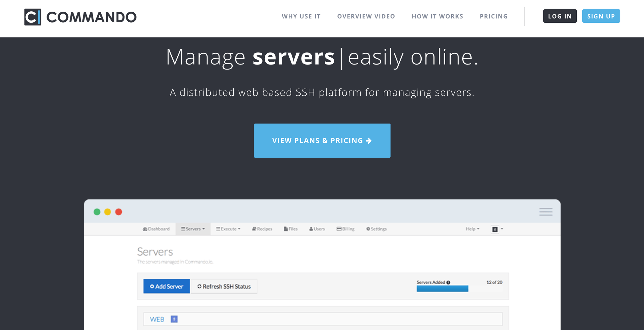Click the WEB group count badge
This screenshot has width=644, height=330.
174,319
